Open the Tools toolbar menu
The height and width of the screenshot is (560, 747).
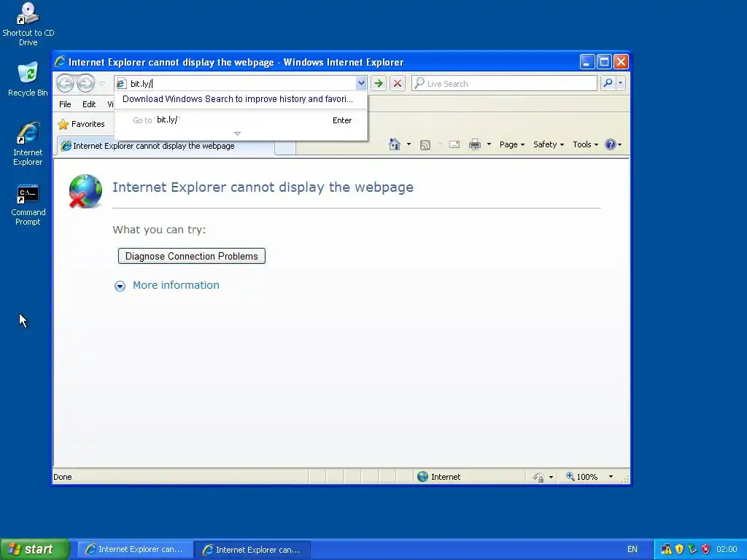pyautogui.click(x=586, y=144)
